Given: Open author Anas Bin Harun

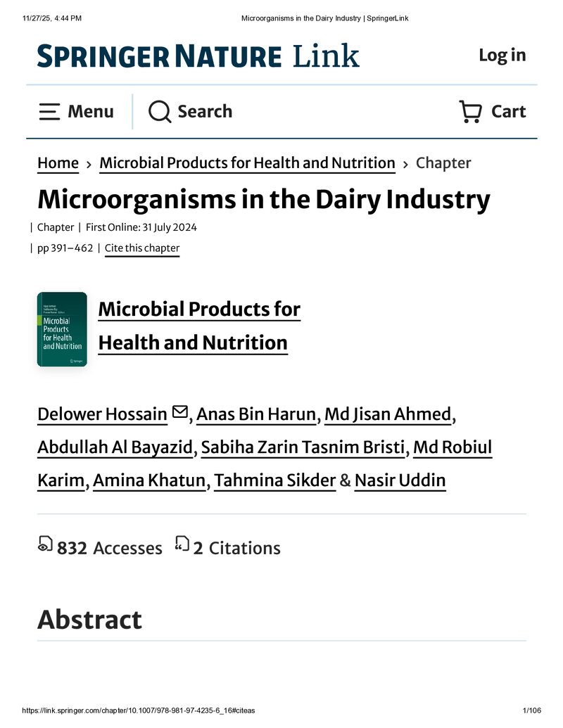Looking at the screenshot, I should 256,414.
